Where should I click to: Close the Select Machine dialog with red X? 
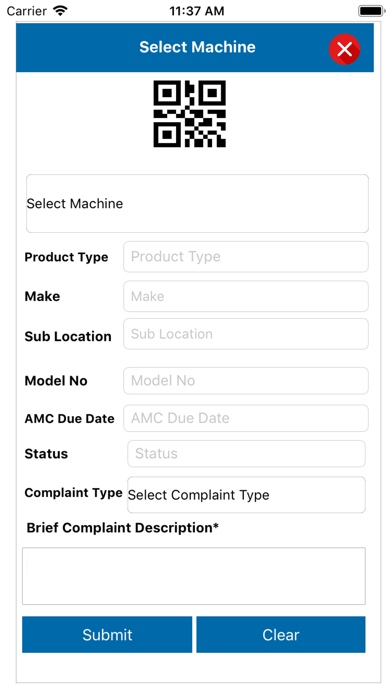344,49
